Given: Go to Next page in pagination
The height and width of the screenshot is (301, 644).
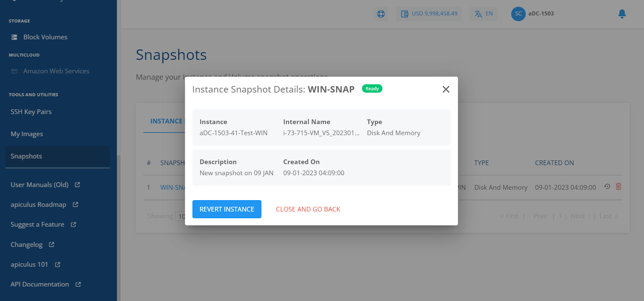Looking at the screenshot, I should tap(580, 216).
